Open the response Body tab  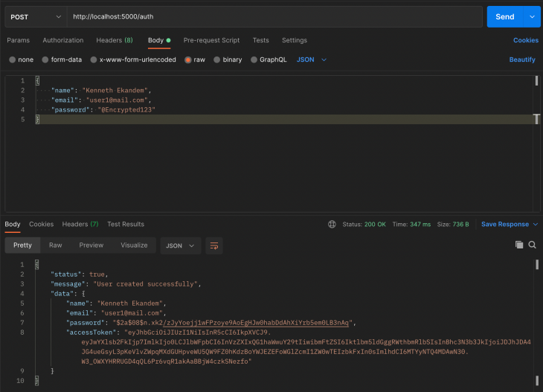click(13, 224)
